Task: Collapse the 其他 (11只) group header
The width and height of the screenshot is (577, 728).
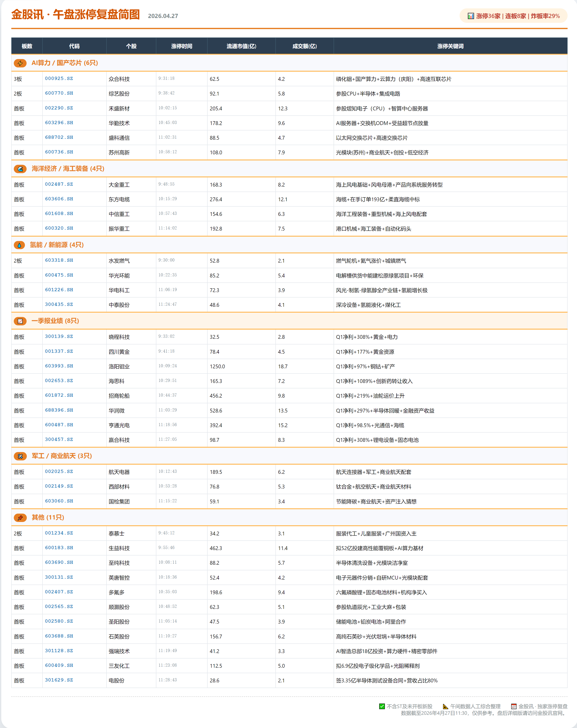Action: (48, 517)
